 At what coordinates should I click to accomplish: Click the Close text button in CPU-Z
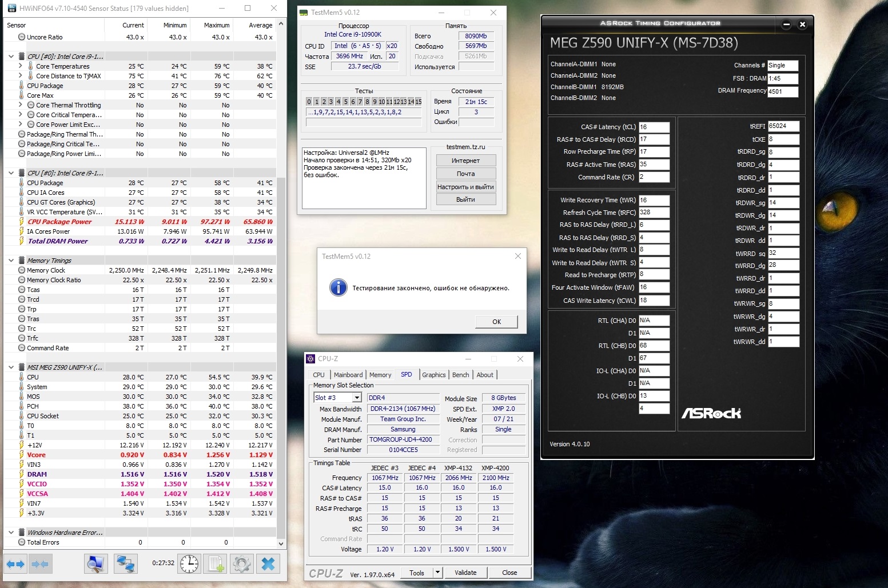pyautogui.click(x=509, y=573)
